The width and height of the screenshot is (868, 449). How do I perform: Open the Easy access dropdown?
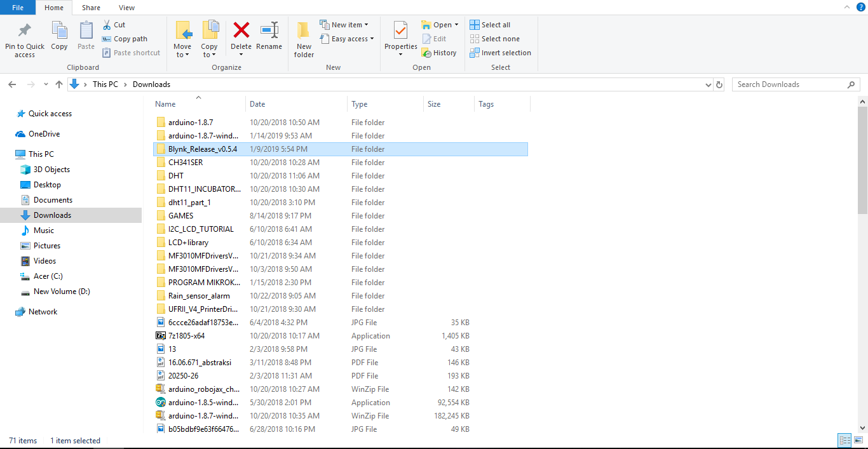(346, 39)
